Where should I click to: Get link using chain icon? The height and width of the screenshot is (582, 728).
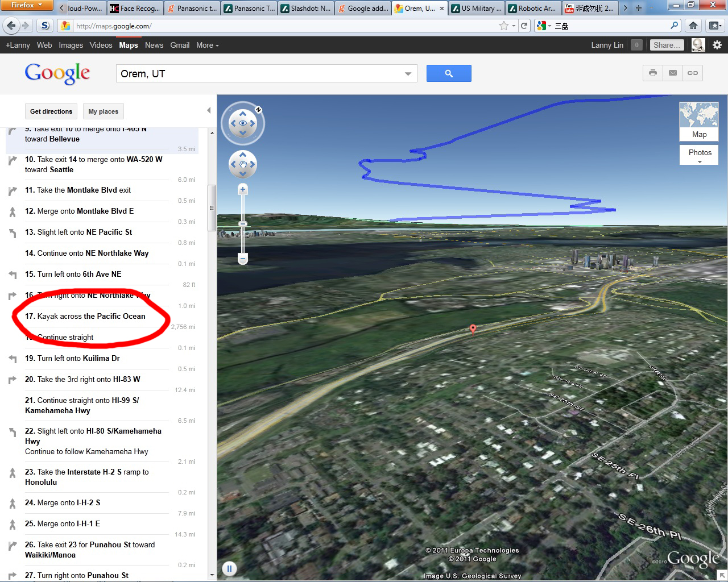(693, 73)
